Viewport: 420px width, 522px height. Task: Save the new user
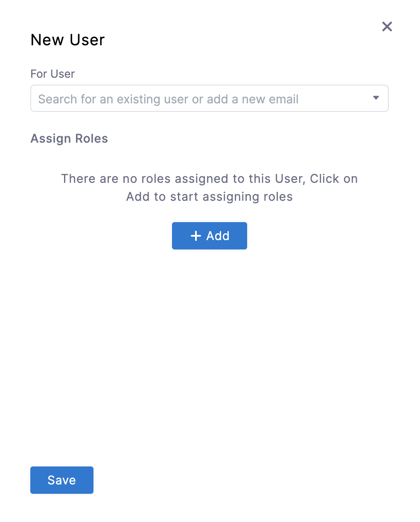click(x=62, y=480)
